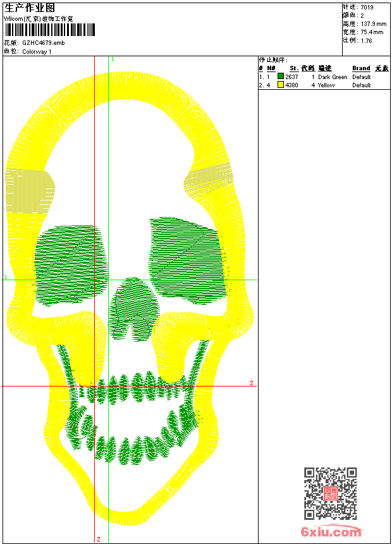Select the Yellow thread row text

coord(326,85)
